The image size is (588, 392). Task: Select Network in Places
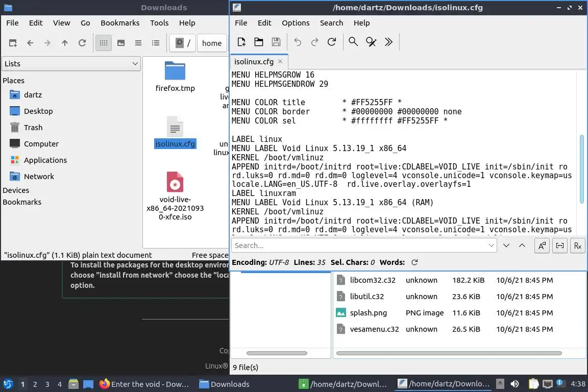[39, 176]
